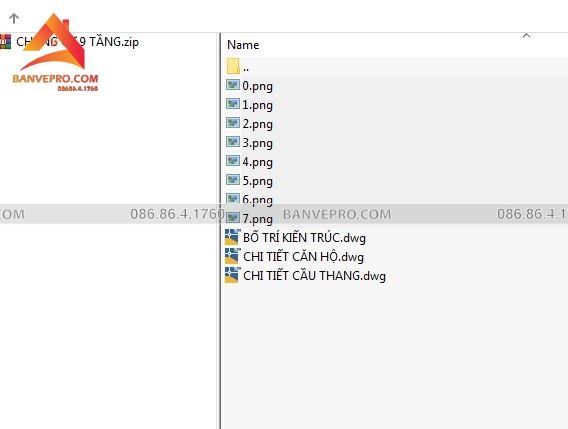
Task: Select the 2.png image file icon
Action: (x=233, y=123)
